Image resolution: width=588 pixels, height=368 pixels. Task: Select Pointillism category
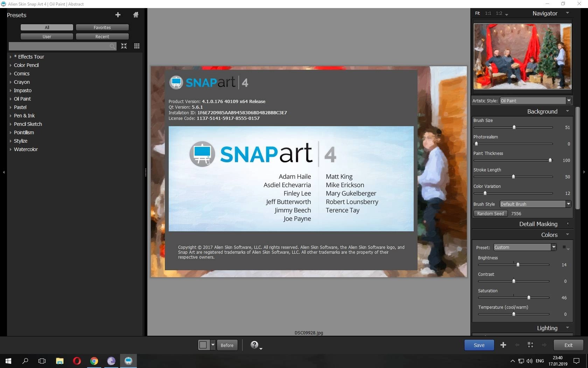coord(24,132)
